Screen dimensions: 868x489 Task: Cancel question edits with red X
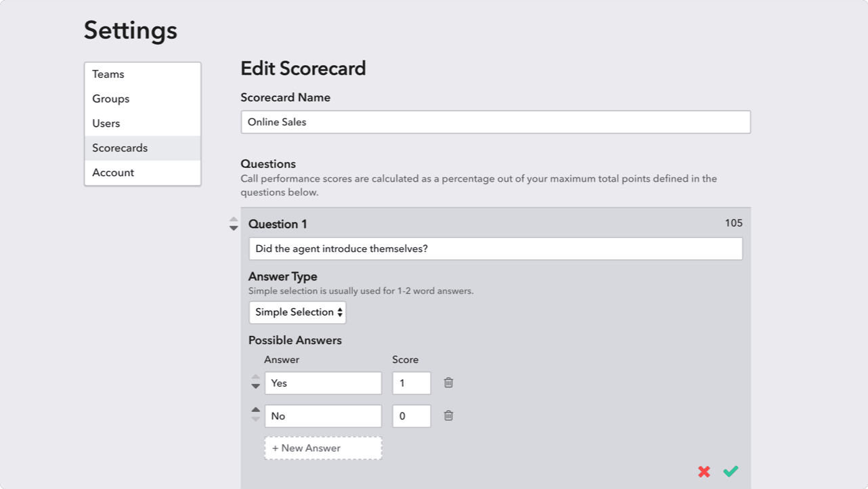[704, 471]
